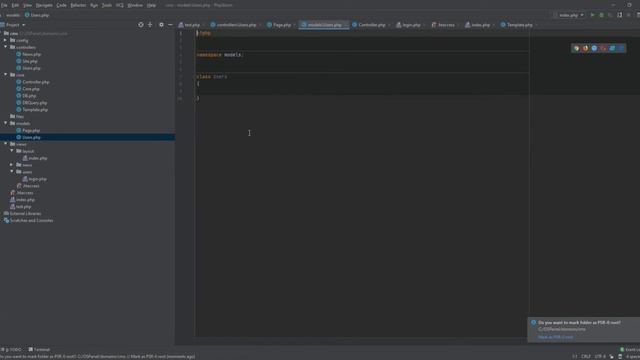
Task: Open the Navigate menu
Action: pyautogui.click(x=44, y=5)
